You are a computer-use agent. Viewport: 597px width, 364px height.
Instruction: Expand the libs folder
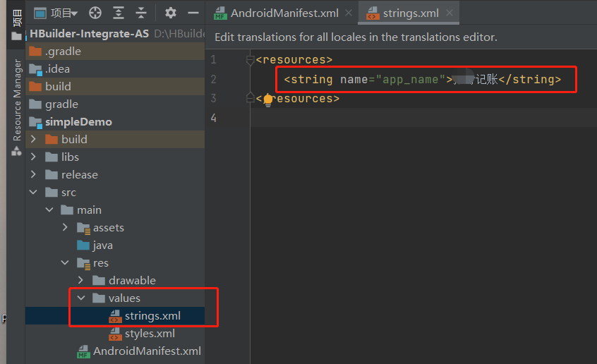[x=33, y=157]
